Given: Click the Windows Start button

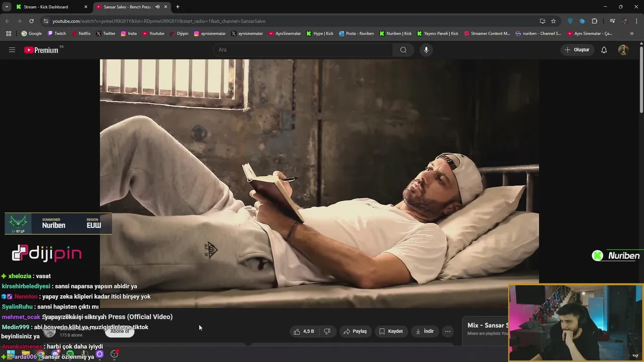Looking at the screenshot, I should [11, 354].
